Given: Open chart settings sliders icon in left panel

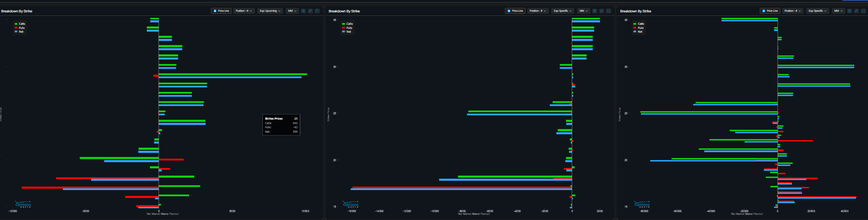Looking at the screenshot, I should click(303, 11).
